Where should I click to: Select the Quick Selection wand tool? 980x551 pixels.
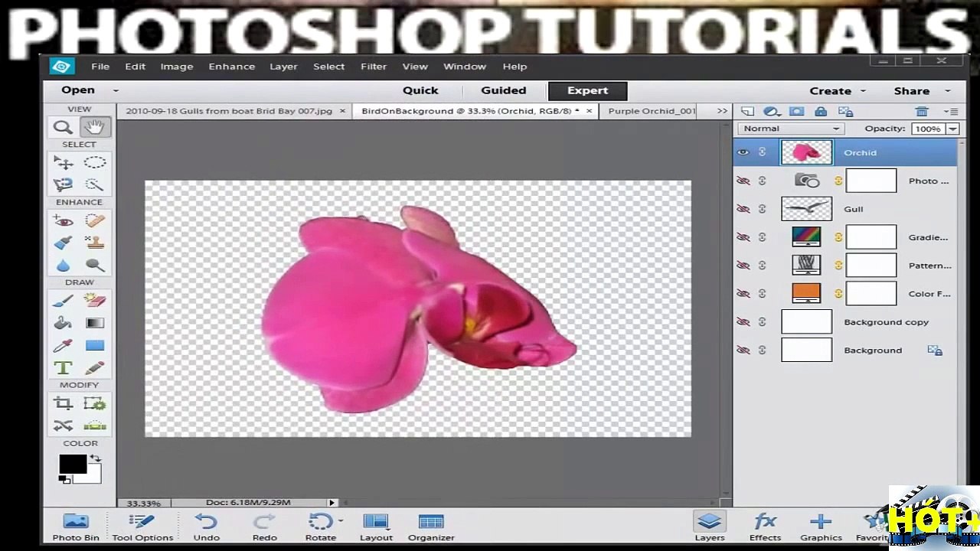(x=94, y=184)
